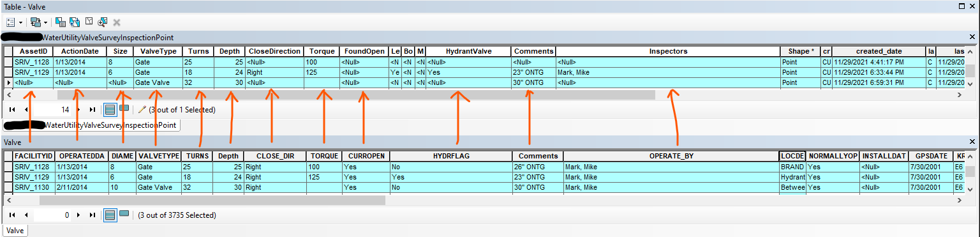Click the Switch Selection toolbar icon
The image size is (980, 237).
(75, 22)
